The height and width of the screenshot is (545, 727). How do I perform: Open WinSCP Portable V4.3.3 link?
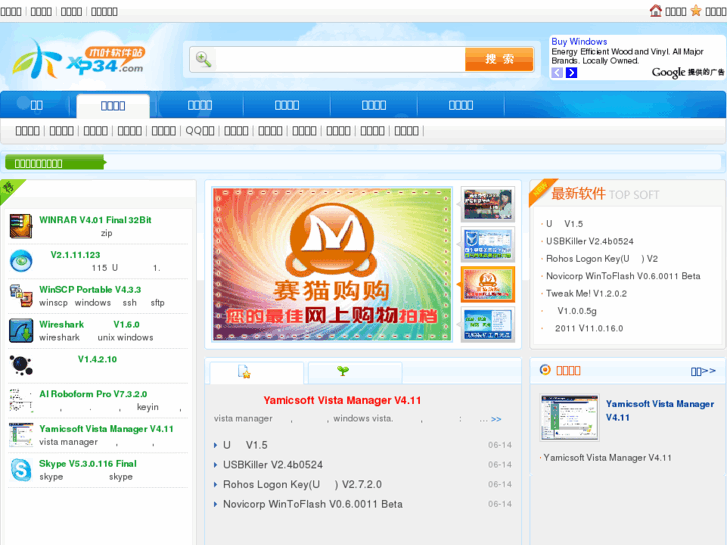(x=90, y=289)
